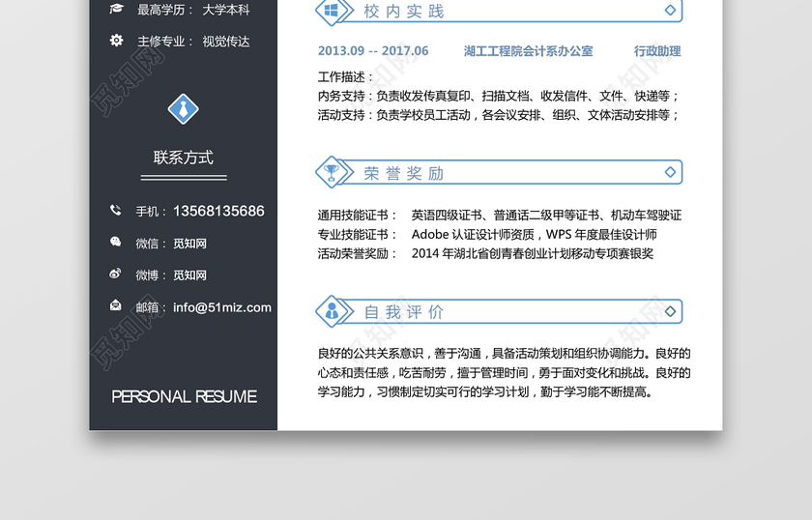Click the 微博 value 觅知网
This screenshot has height=520, width=812.
189,275
